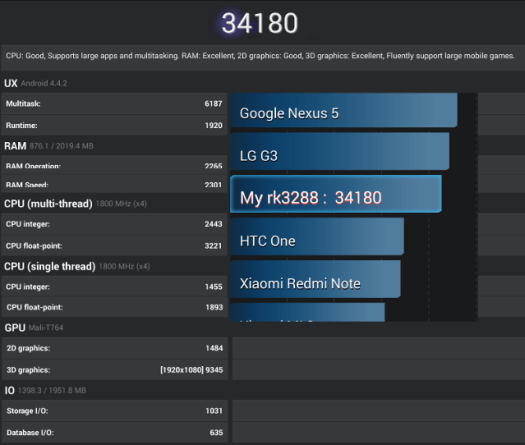Click the Xiaomi Redmi Note comparison bar
This screenshot has width=525, height=445.
[x=315, y=279]
